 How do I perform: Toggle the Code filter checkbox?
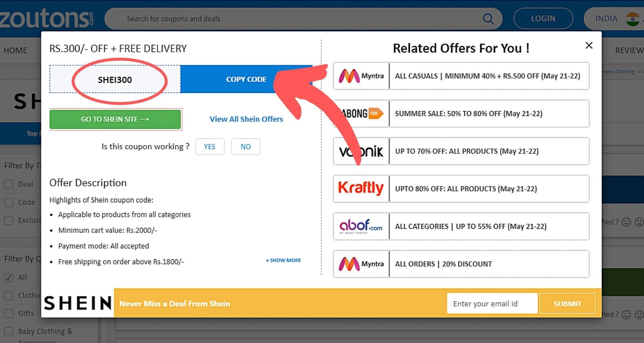pyautogui.click(x=9, y=202)
